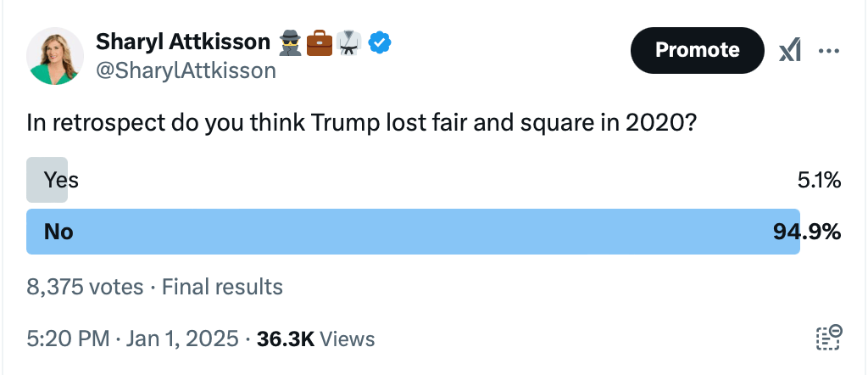Click the 5.1% Yes percentage

(x=820, y=180)
